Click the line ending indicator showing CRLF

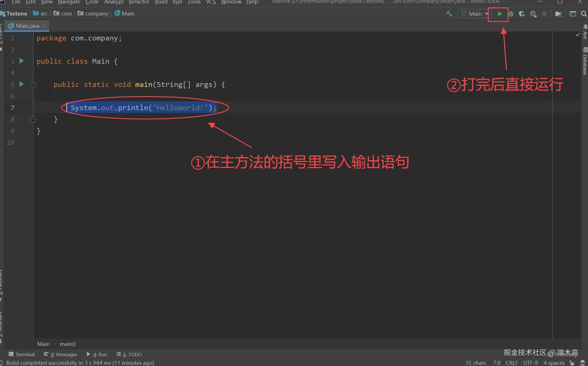512,363
